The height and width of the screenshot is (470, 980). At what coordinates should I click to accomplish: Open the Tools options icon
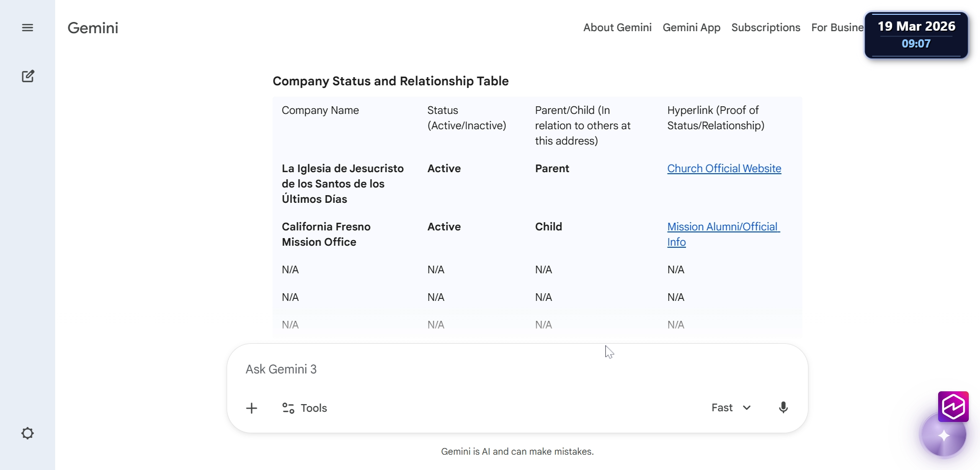click(288, 408)
